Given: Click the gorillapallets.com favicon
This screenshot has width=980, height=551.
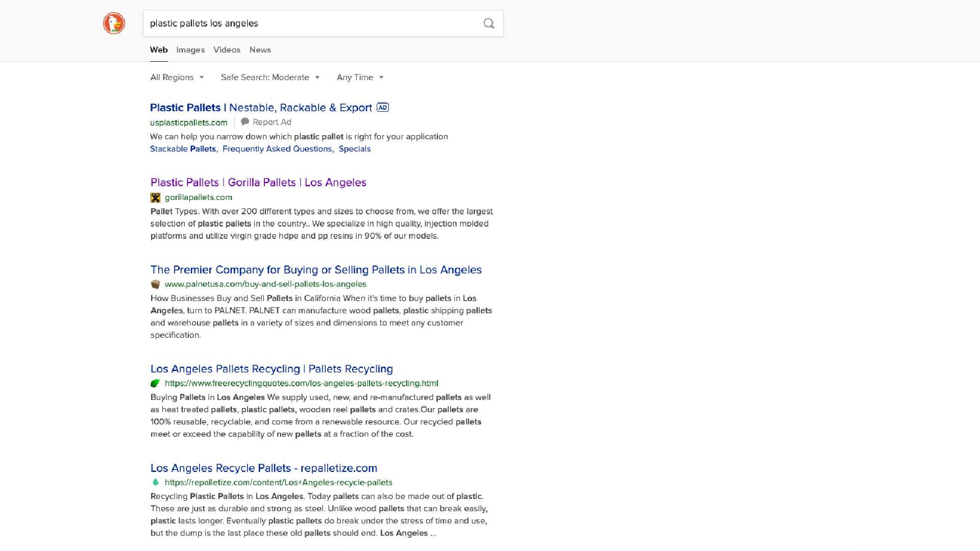Looking at the screenshot, I should tap(156, 197).
